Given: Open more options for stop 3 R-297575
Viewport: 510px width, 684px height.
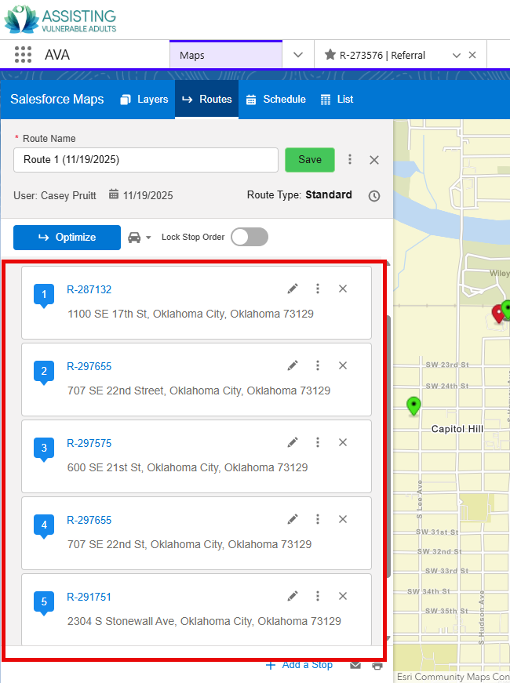Looking at the screenshot, I should (x=318, y=442).
